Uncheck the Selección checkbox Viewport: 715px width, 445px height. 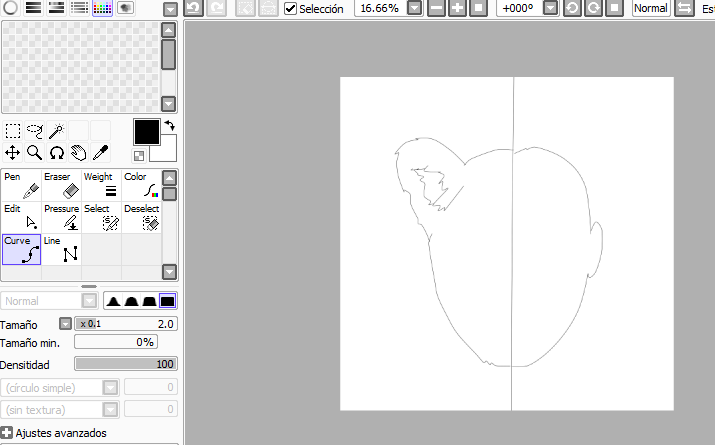tap(290, 8)
